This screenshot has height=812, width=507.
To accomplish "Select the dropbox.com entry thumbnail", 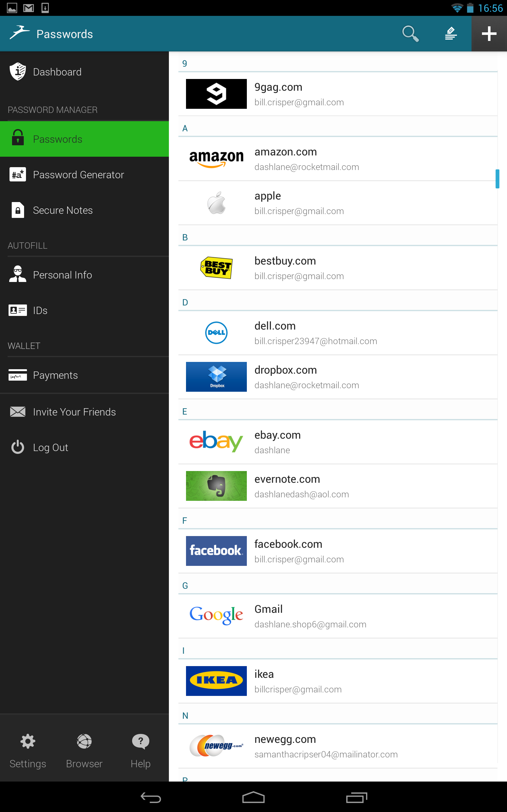I will point(216,377).
